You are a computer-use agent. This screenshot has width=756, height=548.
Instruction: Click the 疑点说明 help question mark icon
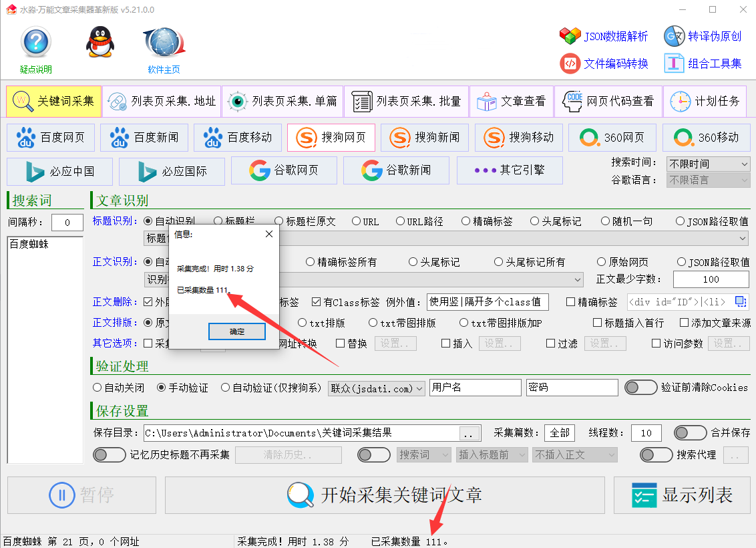[x=35, y=43]
